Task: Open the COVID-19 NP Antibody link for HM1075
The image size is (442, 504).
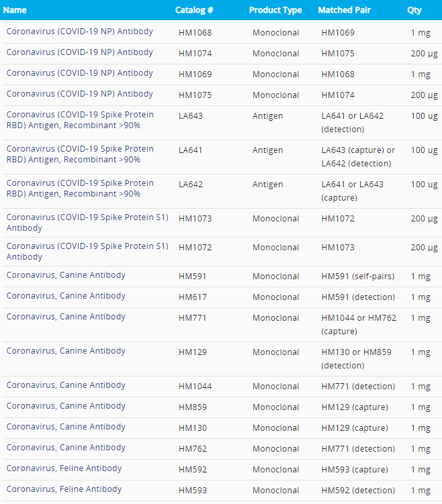Action: click(x=80, y=94)
